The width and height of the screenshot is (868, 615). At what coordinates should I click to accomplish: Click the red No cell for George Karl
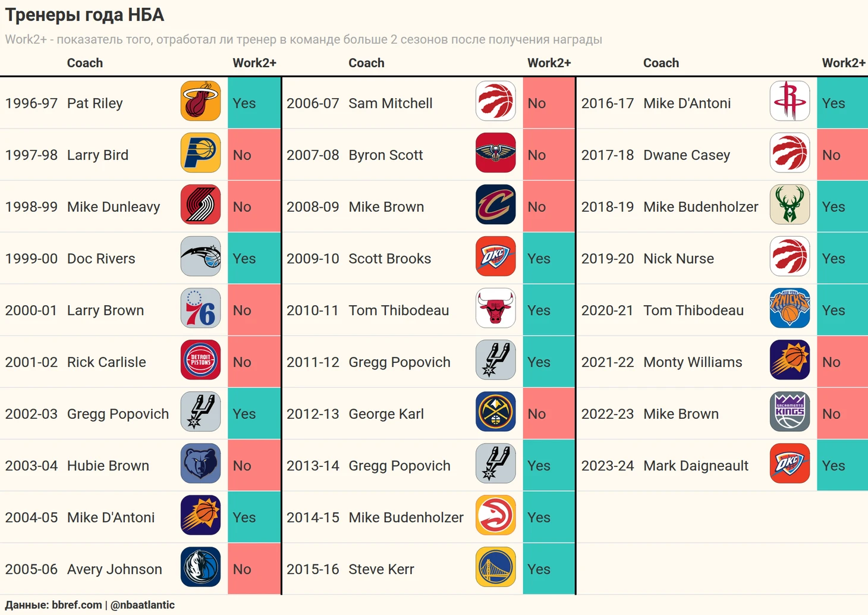[x=548, y=413]
